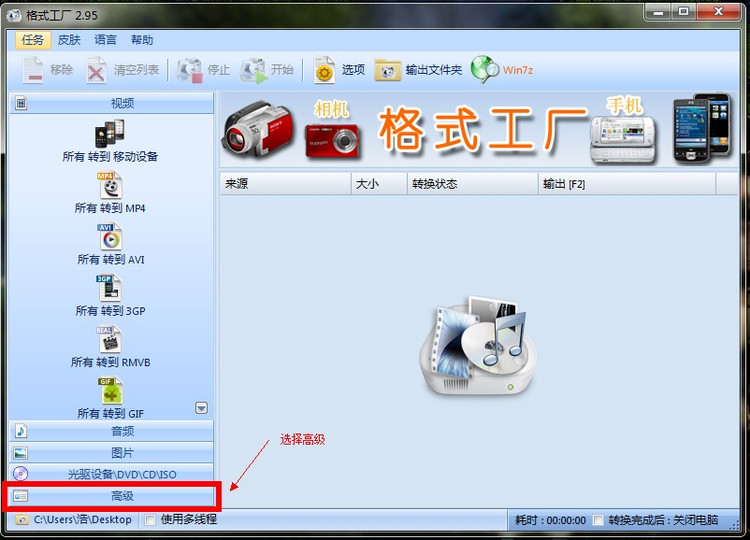Screen dimensions: 750x540
Task: Click the 输出文件夹 label
Action: [x=434, y=70]
